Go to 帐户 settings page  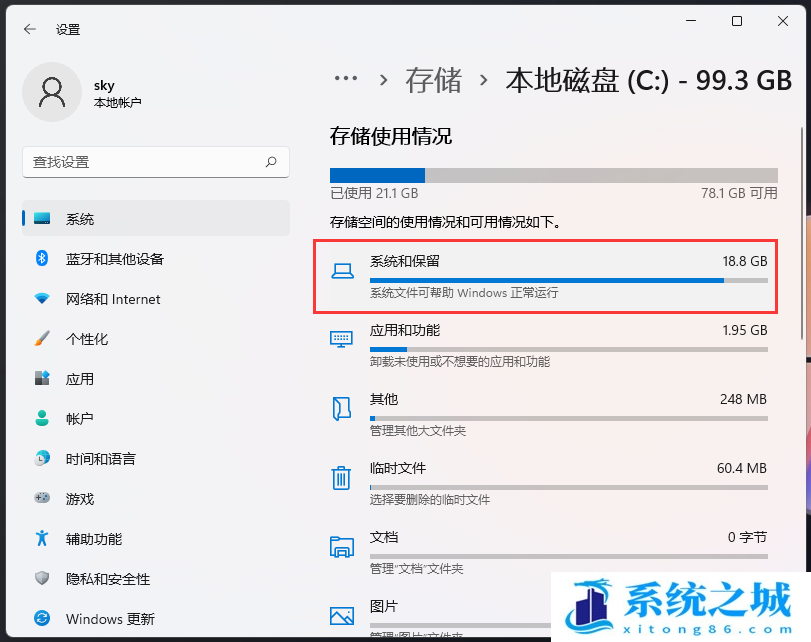tap(80, 419)
